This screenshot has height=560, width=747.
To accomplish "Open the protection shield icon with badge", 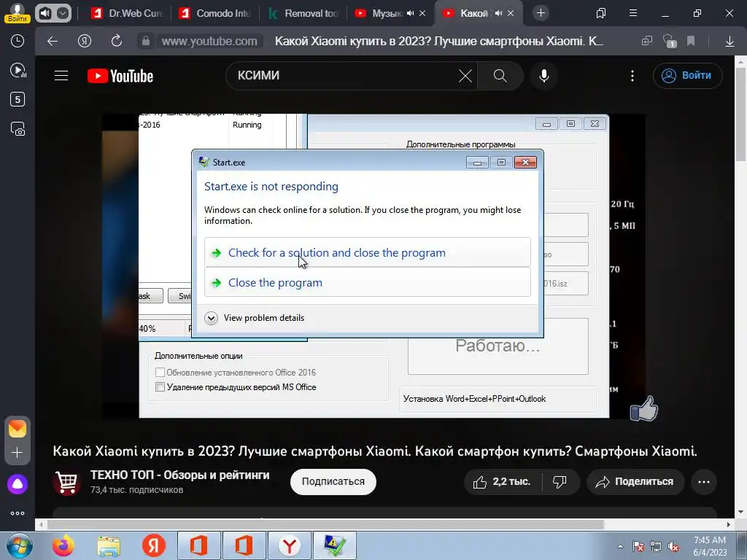I will tap(670, 42).
